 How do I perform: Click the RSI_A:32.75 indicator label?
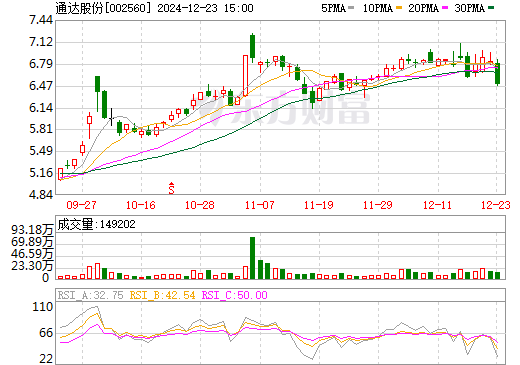coord(91,295)
